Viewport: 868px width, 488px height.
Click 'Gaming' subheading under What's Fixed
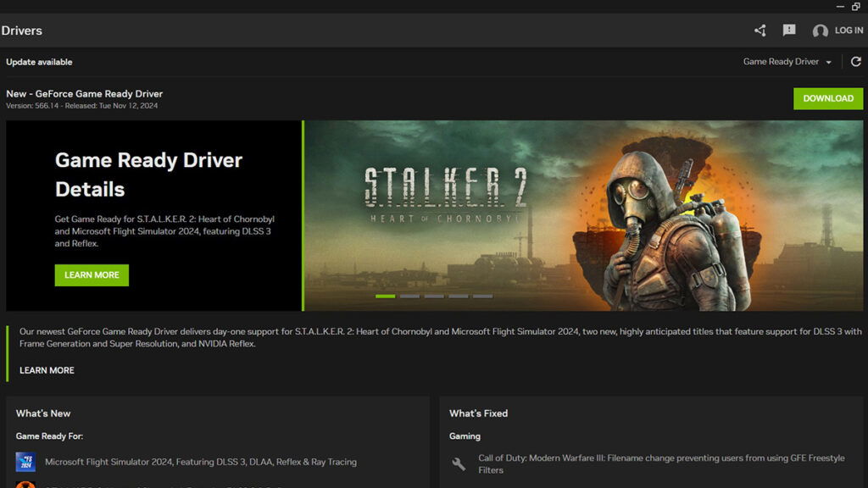pyautogui.click(x=465, y=436)
